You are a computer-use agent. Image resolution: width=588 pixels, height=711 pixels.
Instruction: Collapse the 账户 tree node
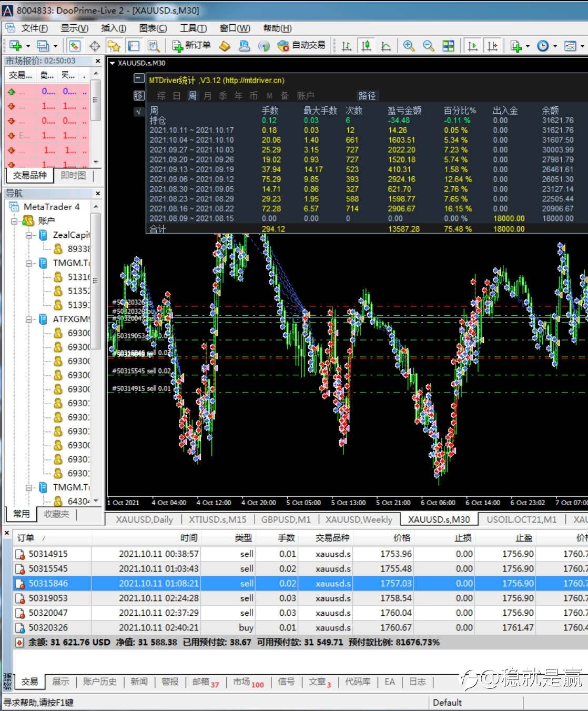[15, 221]
